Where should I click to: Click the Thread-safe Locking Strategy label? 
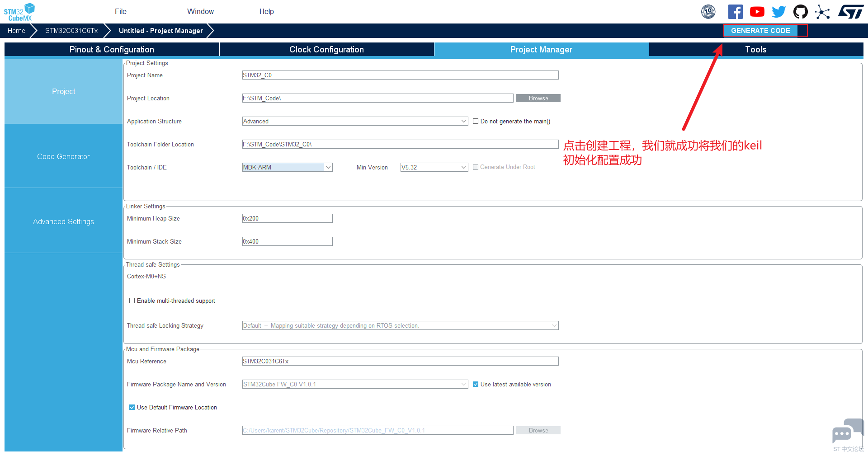(165, 325)
